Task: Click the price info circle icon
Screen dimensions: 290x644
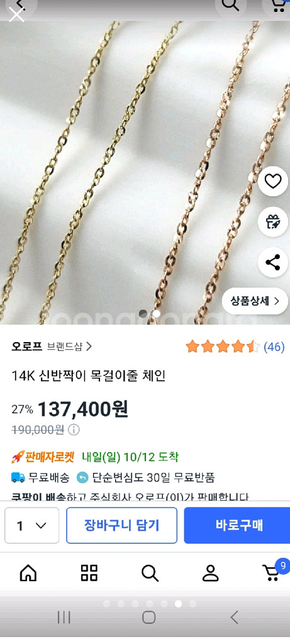Action: pyautogui.click(x=74, y=430)
